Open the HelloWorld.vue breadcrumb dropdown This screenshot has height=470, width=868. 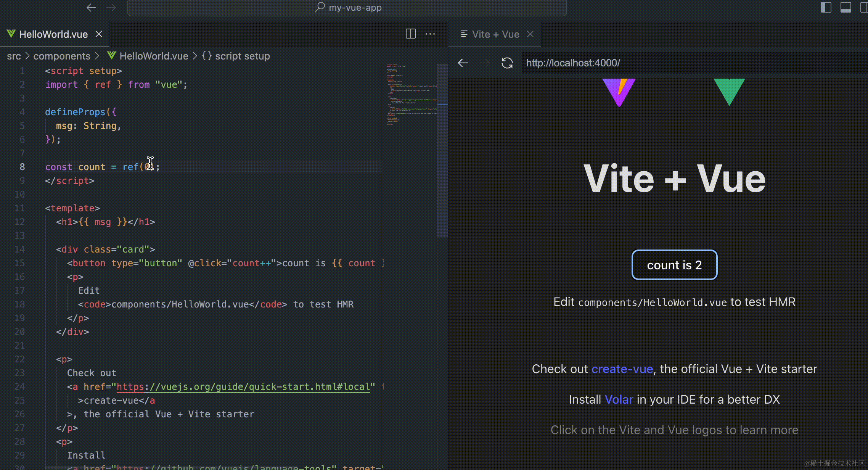(153, 56)
